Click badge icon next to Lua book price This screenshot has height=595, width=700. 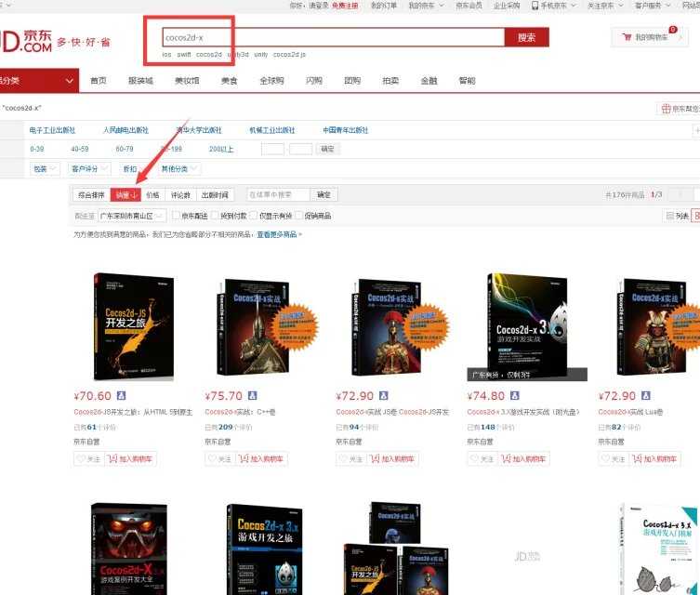pos(646,395)
